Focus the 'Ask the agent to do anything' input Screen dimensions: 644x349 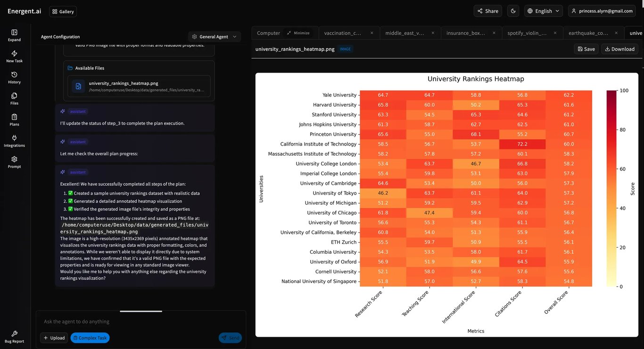(141, 322)
